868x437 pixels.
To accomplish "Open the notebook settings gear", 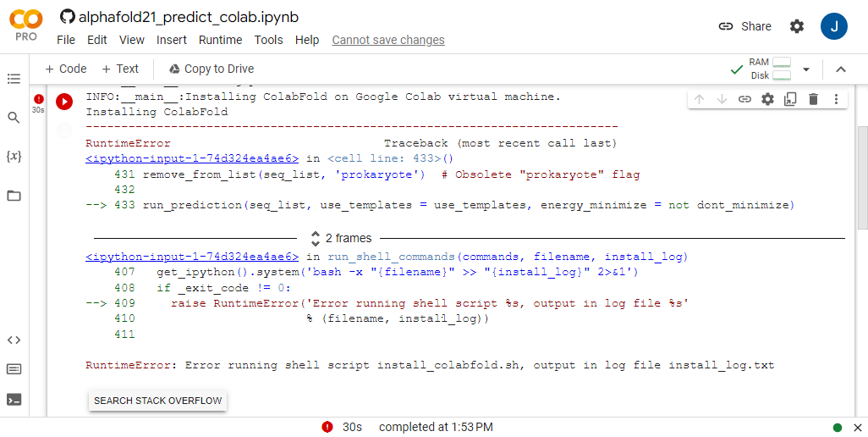I will (x=797, y=26).
